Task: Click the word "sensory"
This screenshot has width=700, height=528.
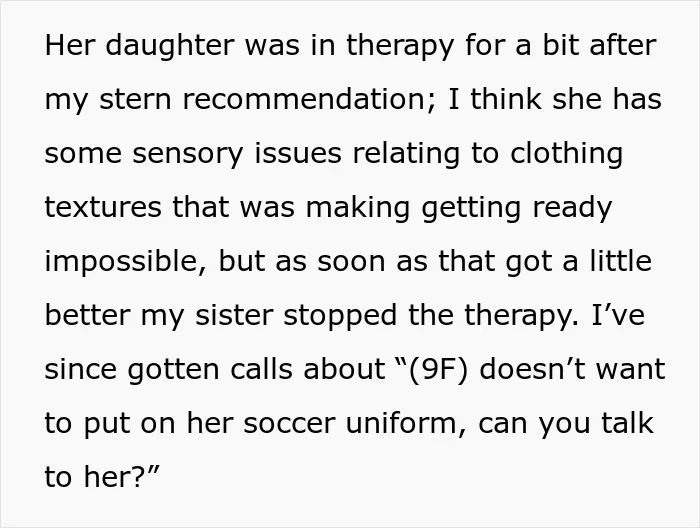Action: coord(188,154)
